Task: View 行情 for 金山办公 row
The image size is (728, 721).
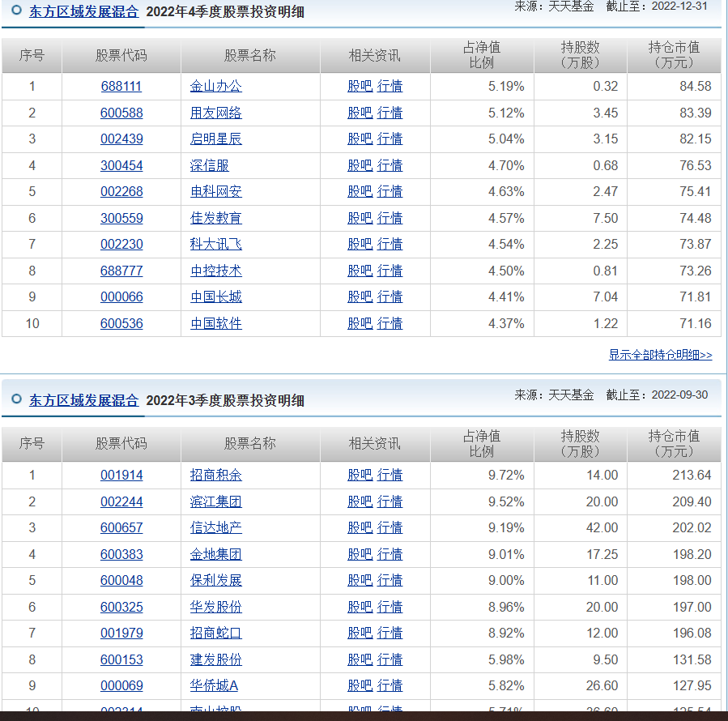Action: click(390, 87)
